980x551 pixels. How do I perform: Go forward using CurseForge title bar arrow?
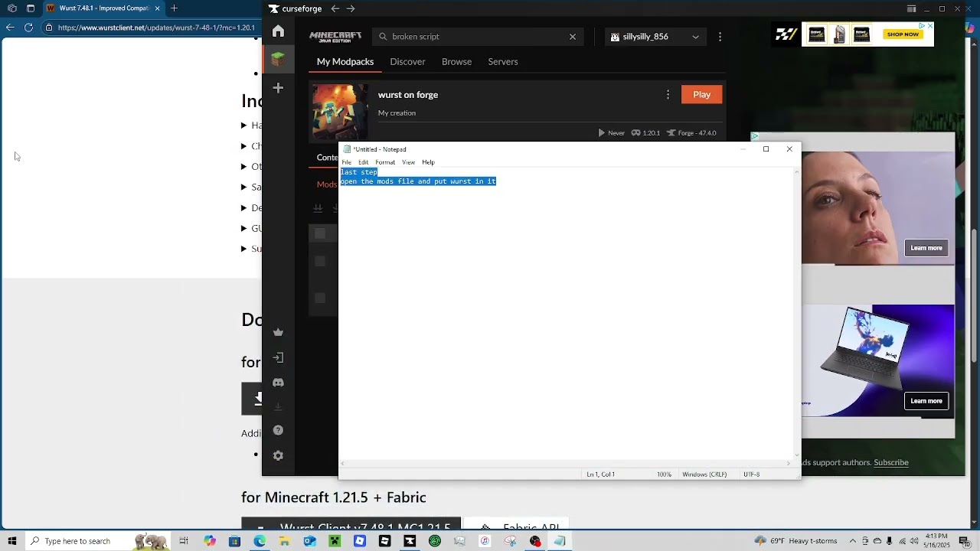tap(351, 8)
